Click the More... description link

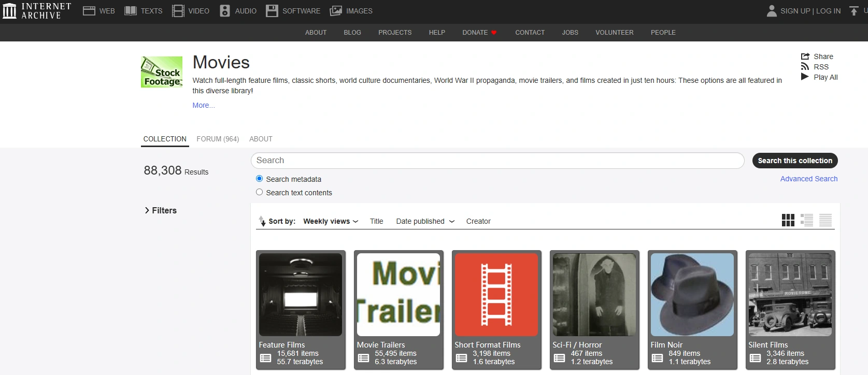(x=204, y=105)
